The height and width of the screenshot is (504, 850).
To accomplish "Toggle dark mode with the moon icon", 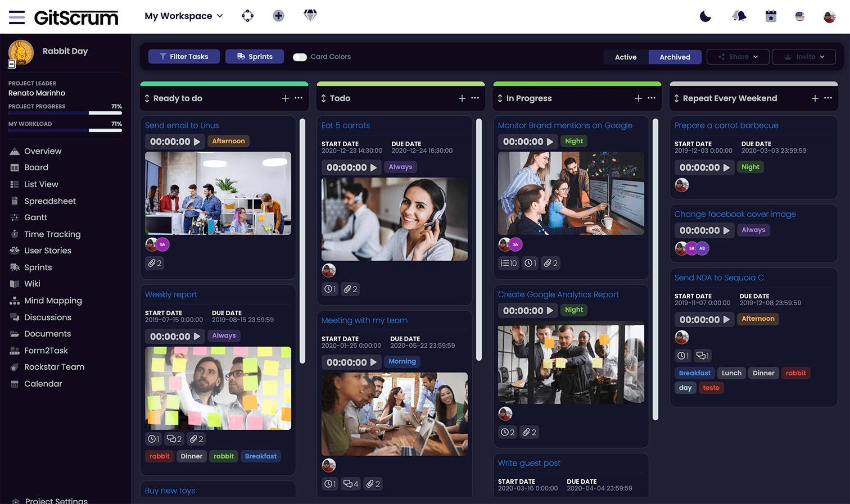I will (x=706, y=16).
